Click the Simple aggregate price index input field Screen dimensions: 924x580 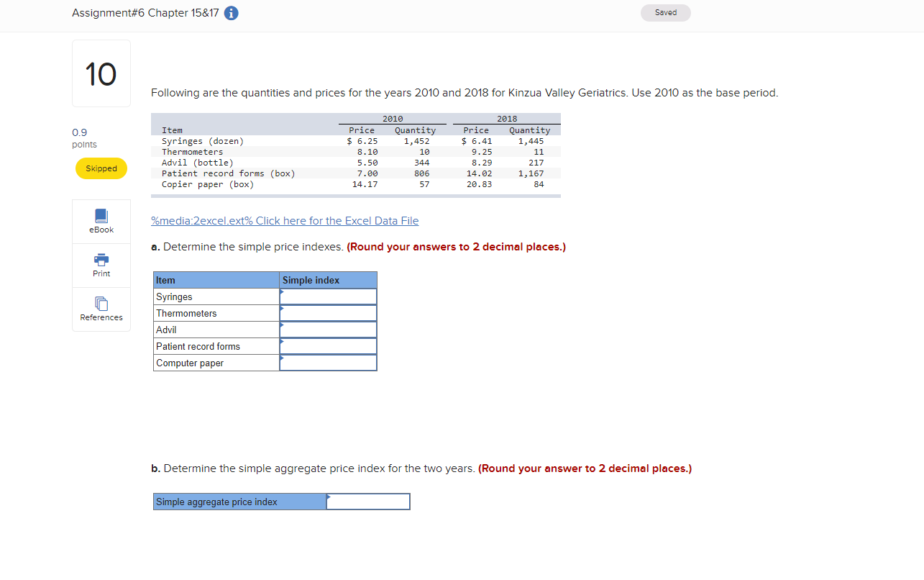click(370, 502)
